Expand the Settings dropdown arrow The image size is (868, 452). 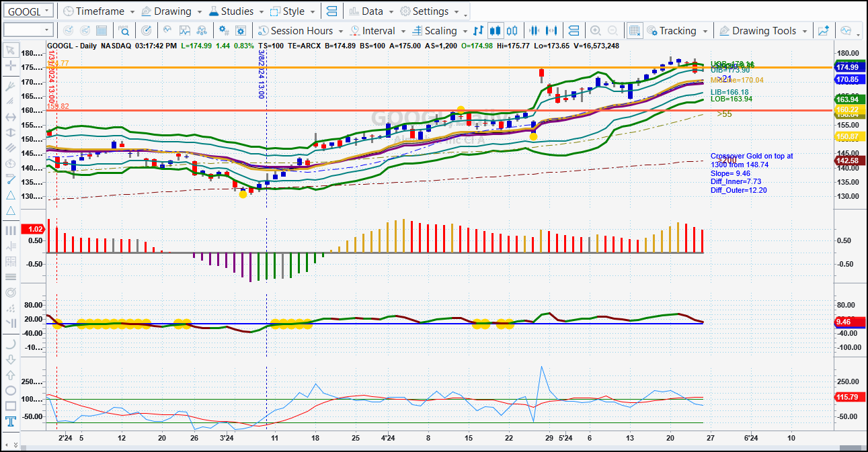(457, 12)
